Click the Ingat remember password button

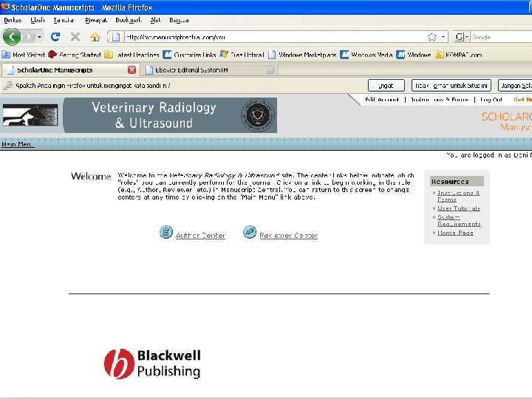click(386, 86)
